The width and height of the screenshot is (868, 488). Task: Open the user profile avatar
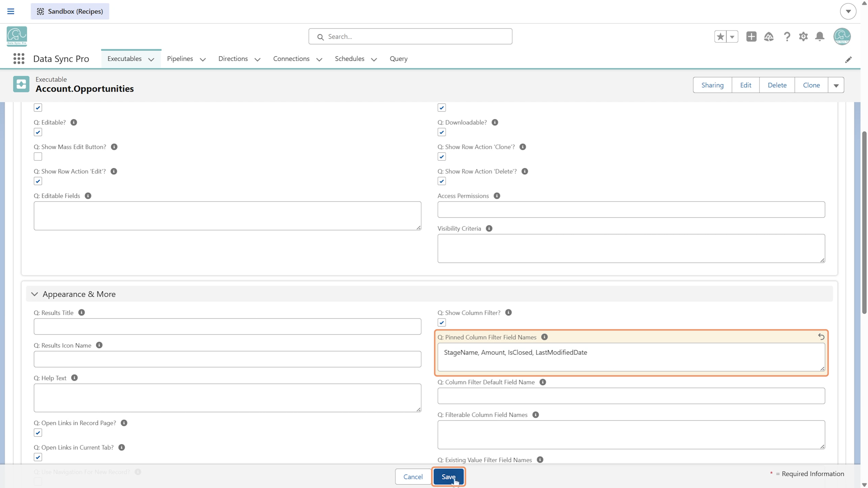click(x=842, y=36)
